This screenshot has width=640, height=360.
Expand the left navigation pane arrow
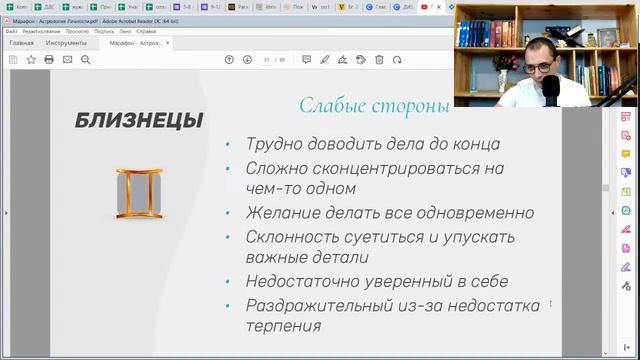pyautogui.click(x=6, y=213)
